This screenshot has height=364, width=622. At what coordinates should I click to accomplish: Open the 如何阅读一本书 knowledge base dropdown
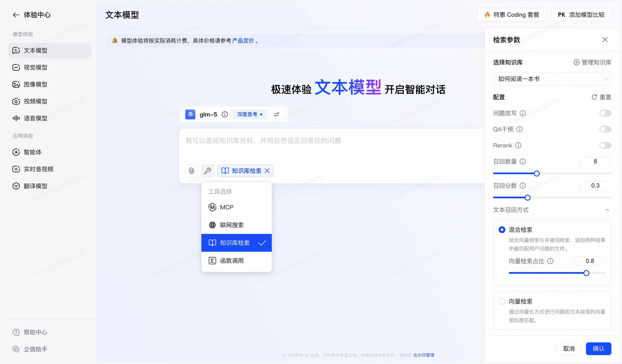point(552,79)
